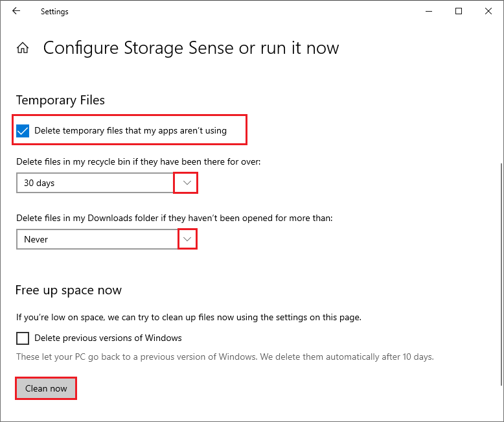The width and height of the screenshot is (504, 422).
Task: Click the Temporary Files section heading
Action: pyautogui.click(x=60, y=100)
